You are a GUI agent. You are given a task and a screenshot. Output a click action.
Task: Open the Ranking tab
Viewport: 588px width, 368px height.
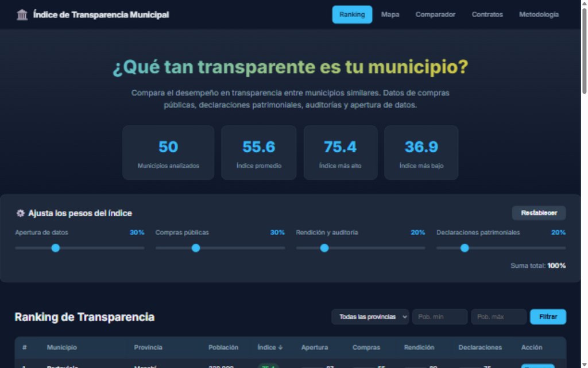pyautogui.click(x=352, y=14)
